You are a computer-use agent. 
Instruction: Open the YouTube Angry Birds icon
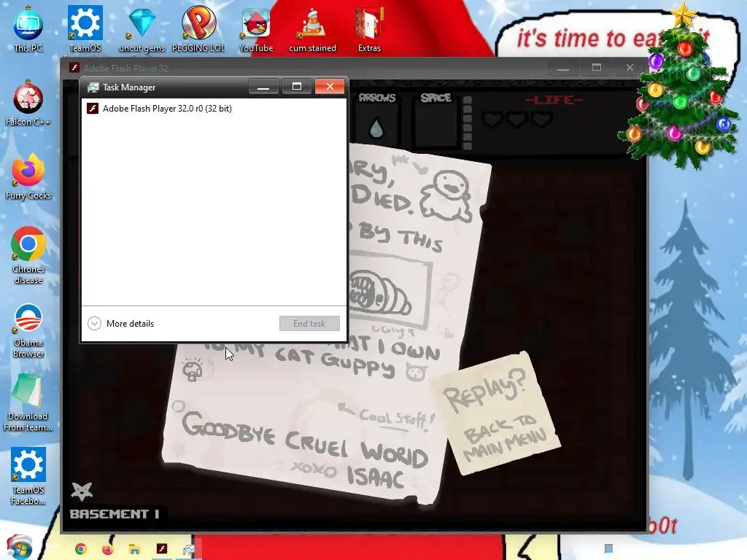pyautogui.click(x=256, y=28)
